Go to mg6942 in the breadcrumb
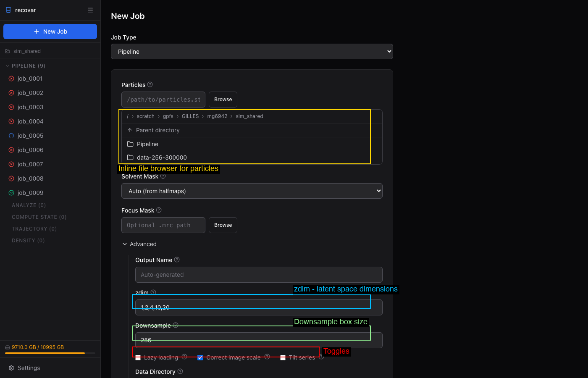The width and height of the screenshot is (588, 378). (x=217, y=116)
